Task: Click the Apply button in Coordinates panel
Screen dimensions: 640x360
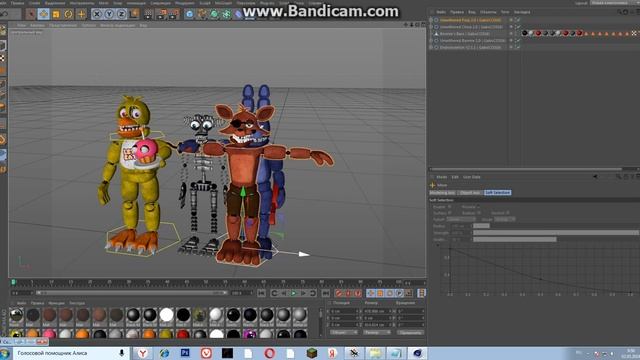Action: [410, 333]
